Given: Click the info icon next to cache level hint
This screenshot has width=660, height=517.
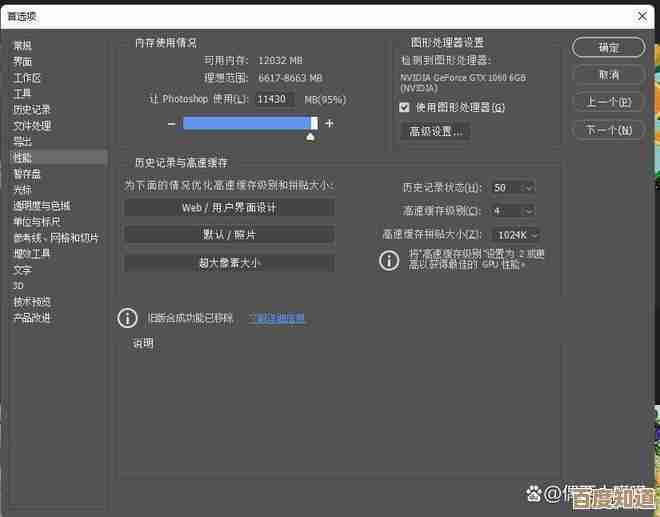Looking at the screenshot, I should coord(389,260).
